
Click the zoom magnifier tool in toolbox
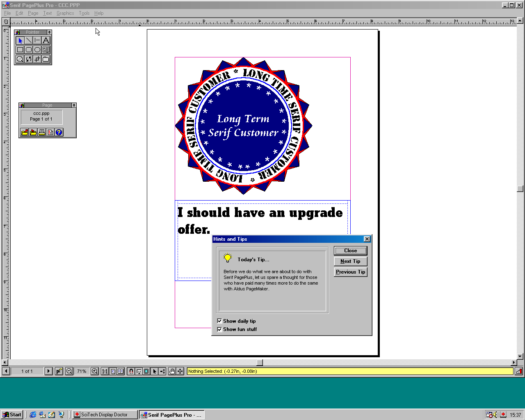click(x=20, y=59)
